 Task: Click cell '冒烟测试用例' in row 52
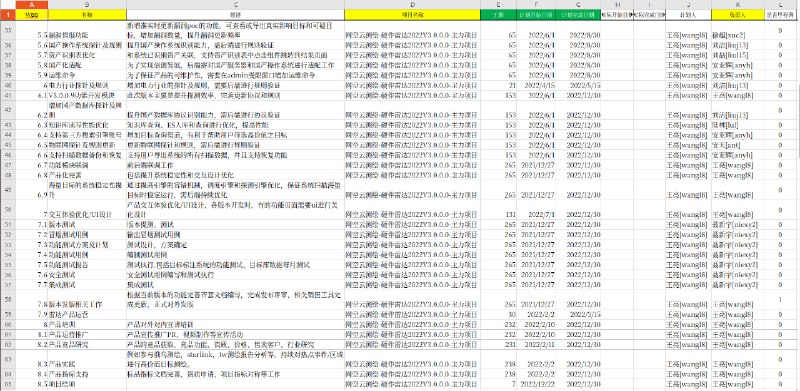(87, 234)
